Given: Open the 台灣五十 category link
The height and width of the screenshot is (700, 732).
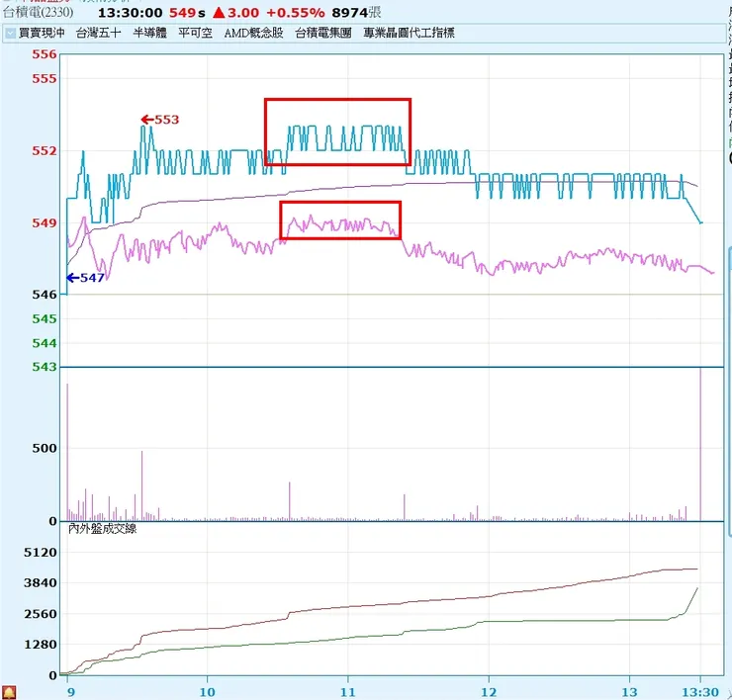Looking at the screenshot, I should (x=99, y=33).
